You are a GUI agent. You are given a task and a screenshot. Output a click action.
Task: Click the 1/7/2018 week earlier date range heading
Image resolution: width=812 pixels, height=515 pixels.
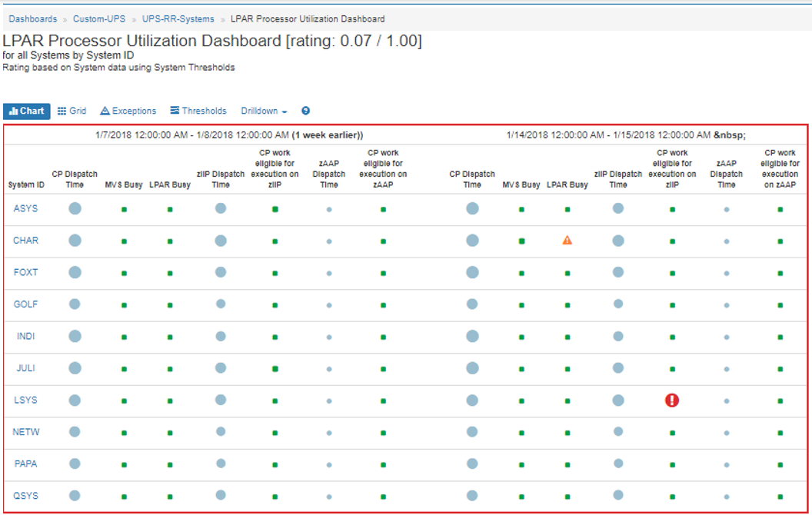(x=229, y=135)
